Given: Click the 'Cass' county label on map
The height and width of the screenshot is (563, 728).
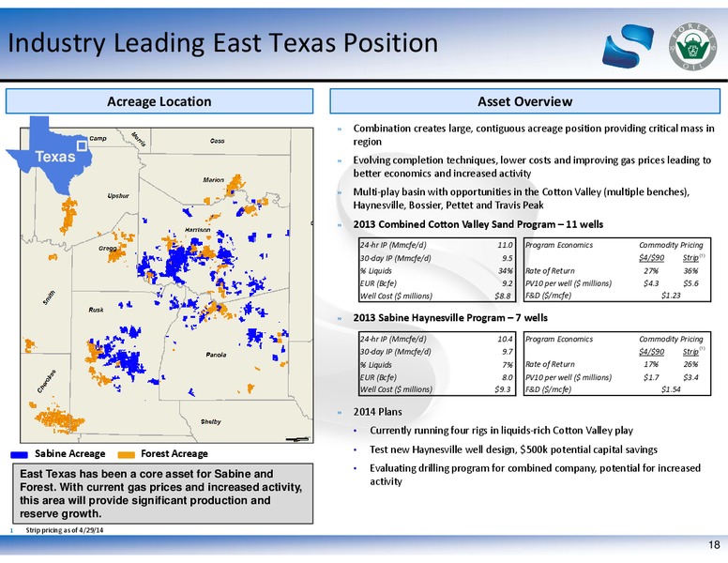Looking at the screenshot, I should 217,141.
